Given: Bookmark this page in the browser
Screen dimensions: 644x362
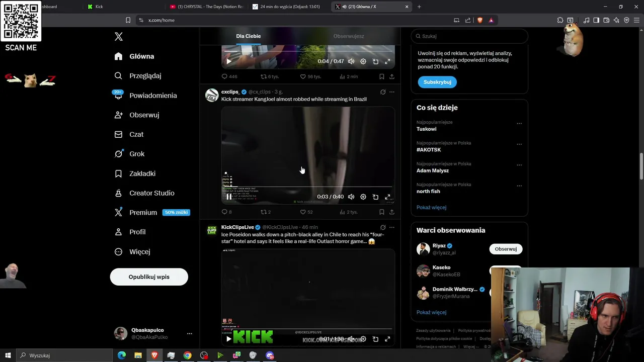Looking at the screenshot, I should (128, 20).
